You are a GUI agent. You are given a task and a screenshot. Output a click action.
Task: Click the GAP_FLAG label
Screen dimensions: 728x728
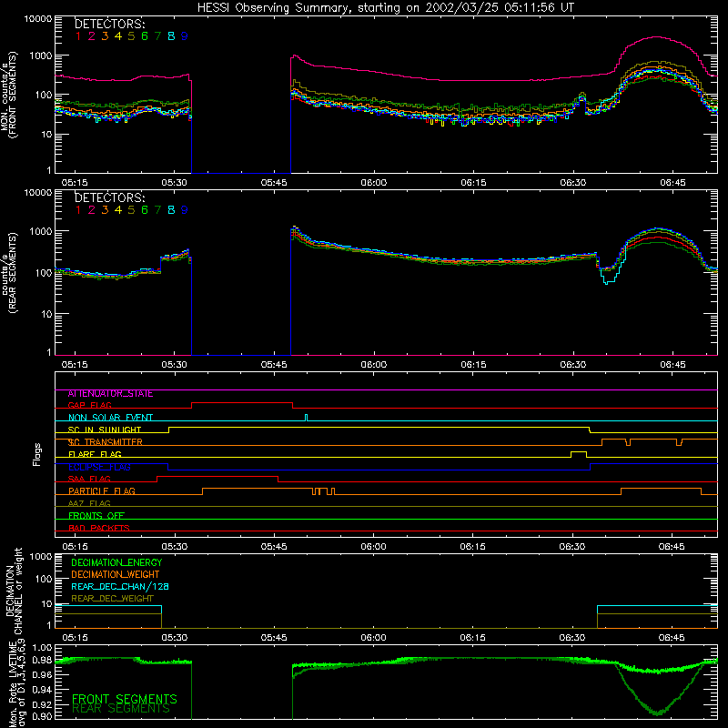[x=90, y=405]
